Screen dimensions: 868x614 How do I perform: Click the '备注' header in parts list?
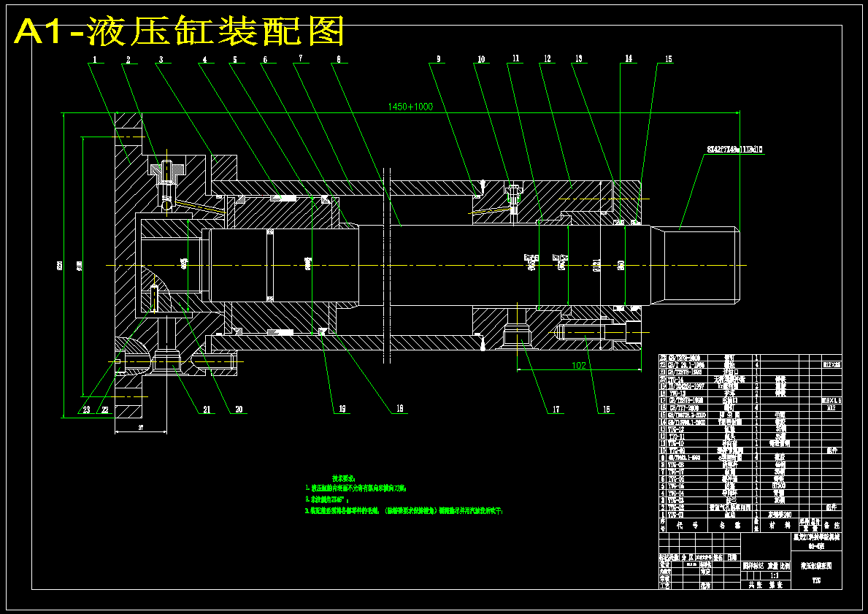(831, 524)
